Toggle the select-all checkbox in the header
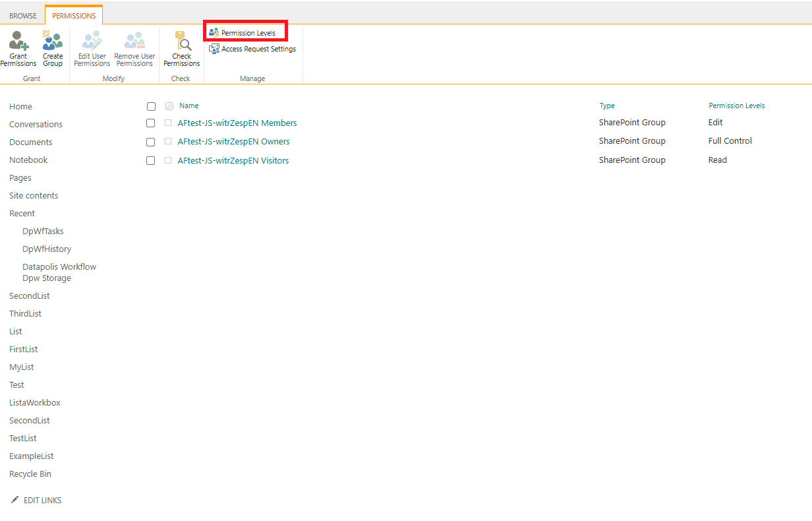The width and height of the screenshot is (812, 521). [x=151, y=106]
